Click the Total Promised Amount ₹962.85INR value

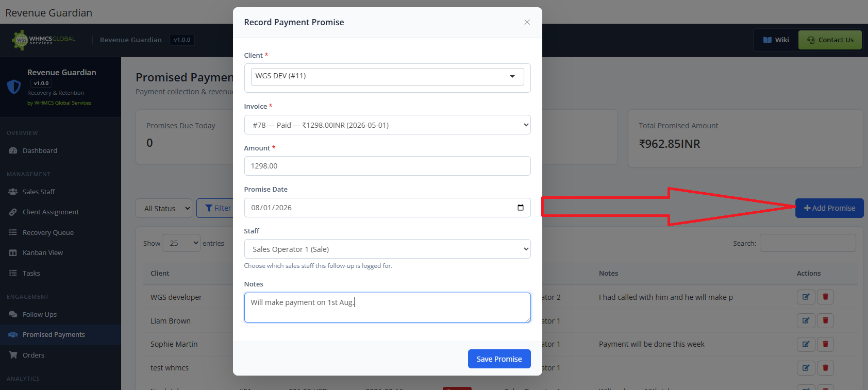[x=670, y=144]
